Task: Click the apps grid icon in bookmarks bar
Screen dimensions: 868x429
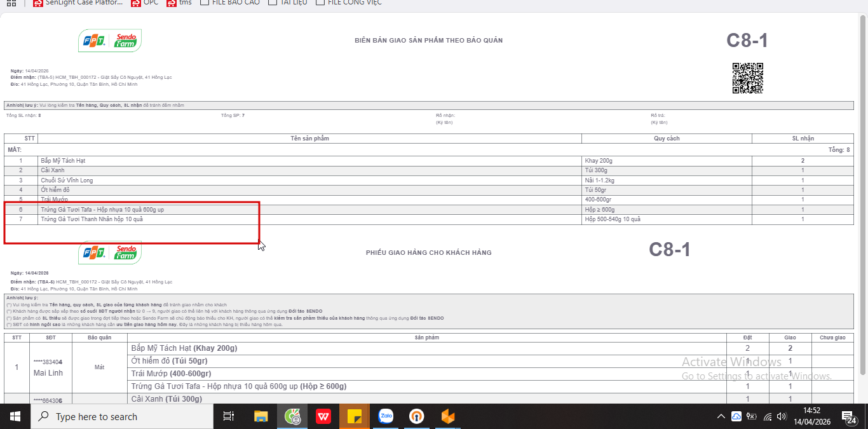Action: pyautogui.click(x=11, y=3)
